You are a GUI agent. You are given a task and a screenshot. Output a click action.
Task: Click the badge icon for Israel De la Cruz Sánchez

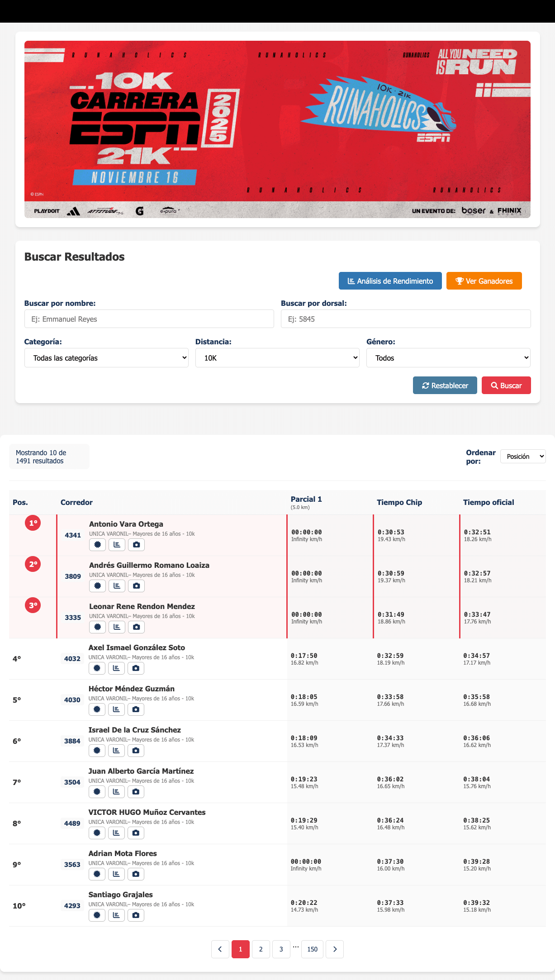[x=97, y=751]
